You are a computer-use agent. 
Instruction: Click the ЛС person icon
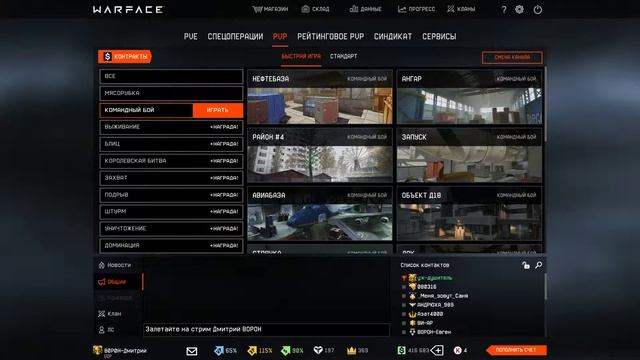102,329
